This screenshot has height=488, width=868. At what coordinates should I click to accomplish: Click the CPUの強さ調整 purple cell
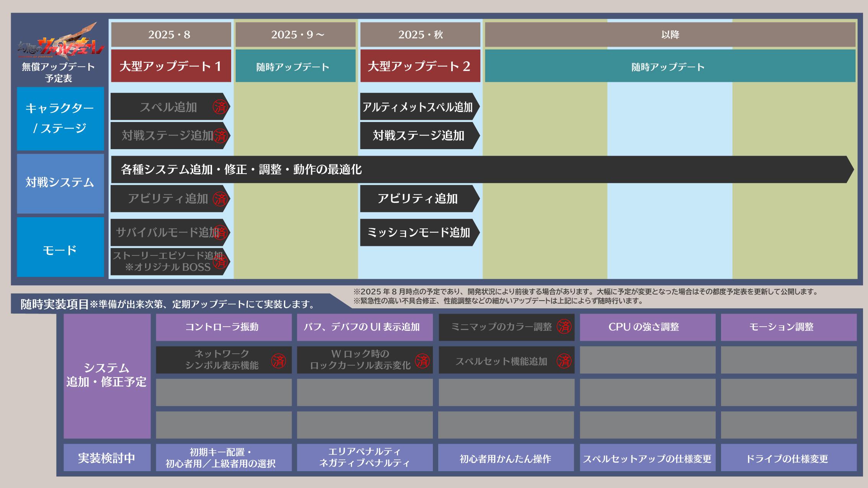click(647, 327)
